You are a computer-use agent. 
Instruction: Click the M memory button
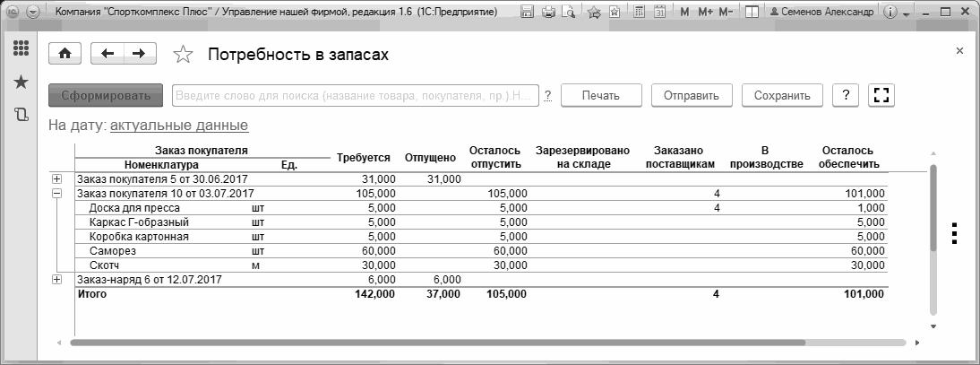tap(684, 12)
